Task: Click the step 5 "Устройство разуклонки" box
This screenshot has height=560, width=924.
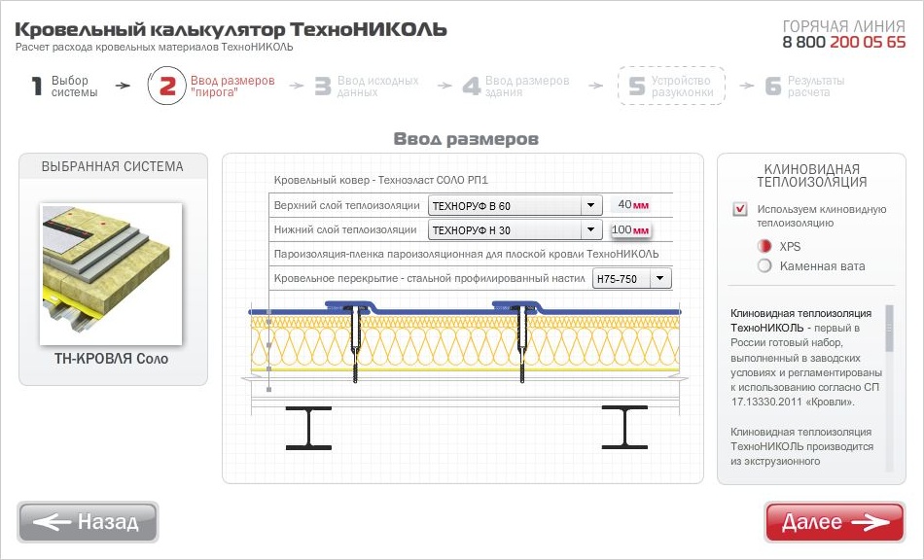Action: [x=671, y=86]
